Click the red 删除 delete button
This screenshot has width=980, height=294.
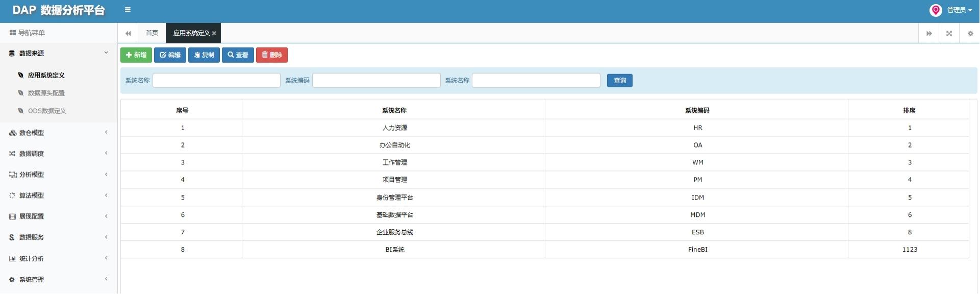point(272,55)
